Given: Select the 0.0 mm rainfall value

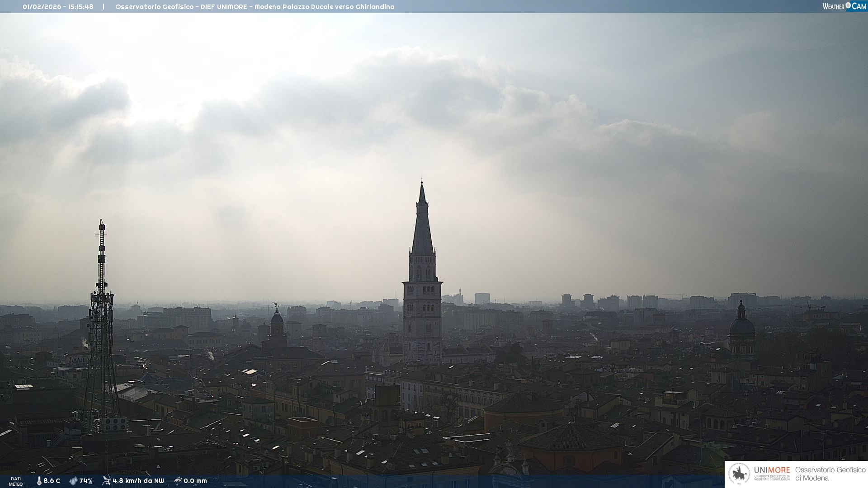Looking at the screenshot, I should coord(195,481).
